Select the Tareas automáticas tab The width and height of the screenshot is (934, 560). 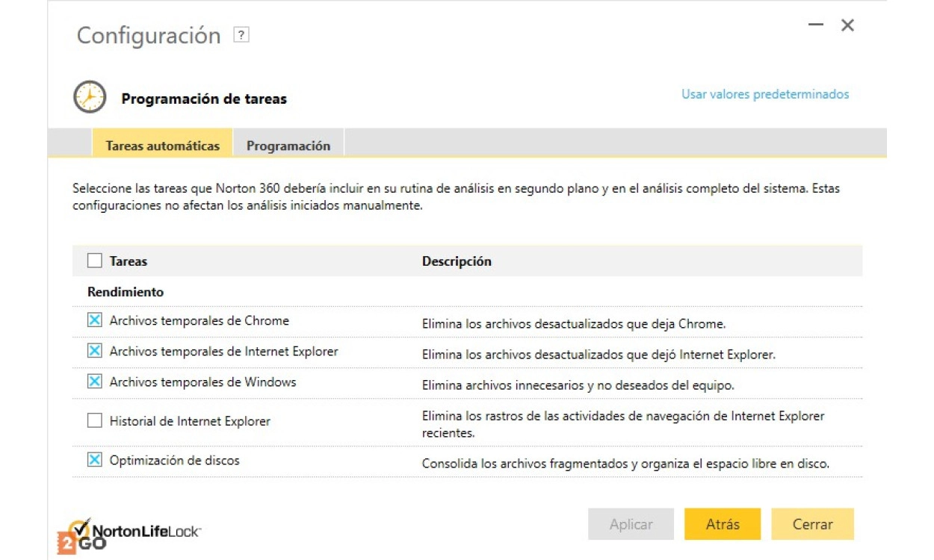(163, 146)
